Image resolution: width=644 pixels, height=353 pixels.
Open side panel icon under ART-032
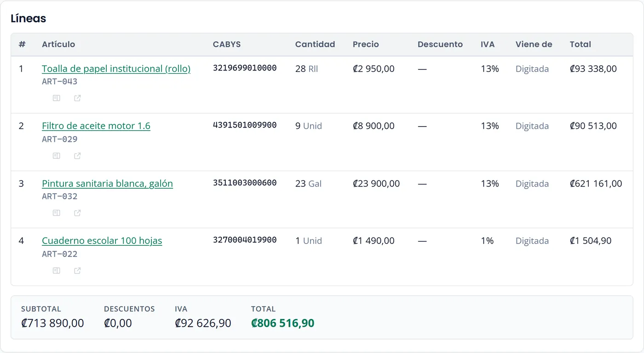[x=57, y=213]
